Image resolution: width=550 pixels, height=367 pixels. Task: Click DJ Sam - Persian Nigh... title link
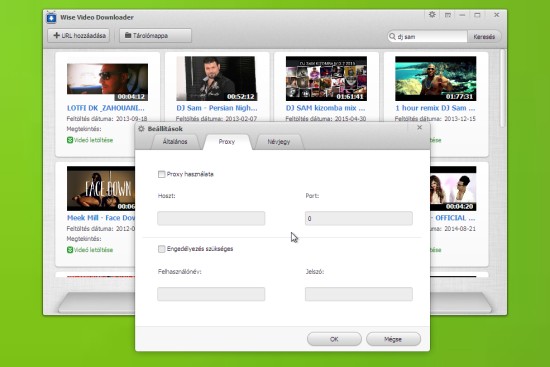pyautogui.click(x=217, y=108)
